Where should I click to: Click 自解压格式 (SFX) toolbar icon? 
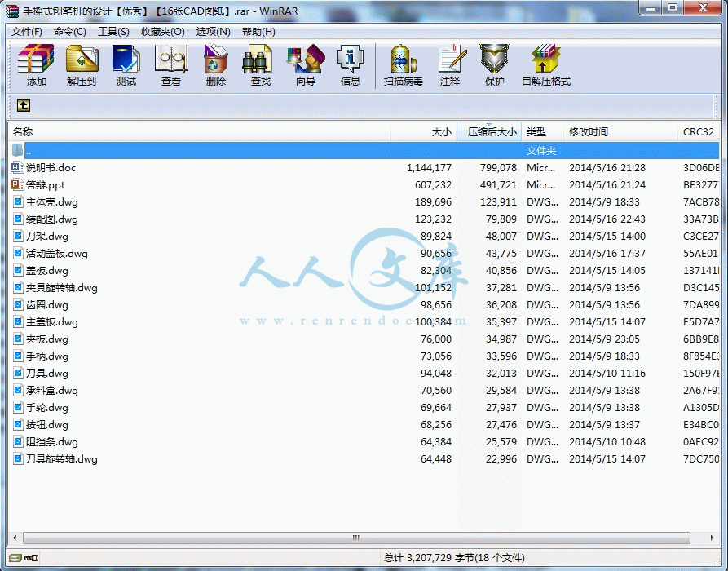click(x=546, y=59)
